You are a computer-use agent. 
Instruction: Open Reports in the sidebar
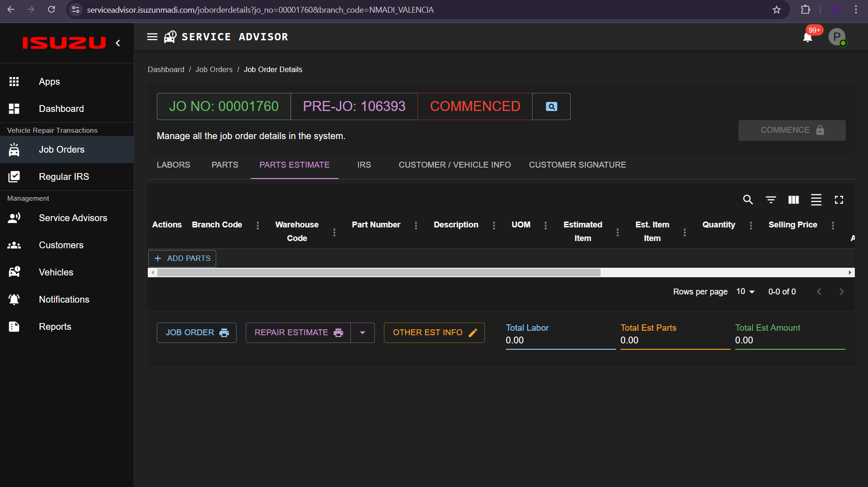pos(55,327)
